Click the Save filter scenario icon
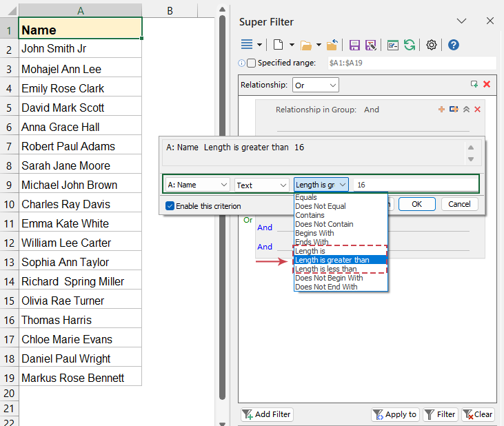Image resolution: width=504 pixels, height=426 pixels. click(x=354, y=45)
